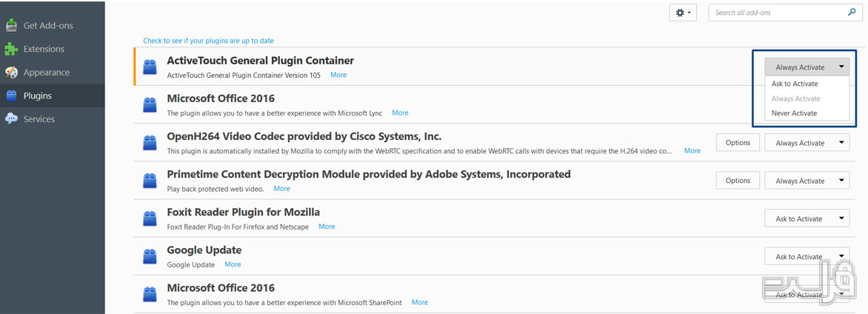Open Primetime activation dropdown
The image size is (868, 314).
coord(807,181)
